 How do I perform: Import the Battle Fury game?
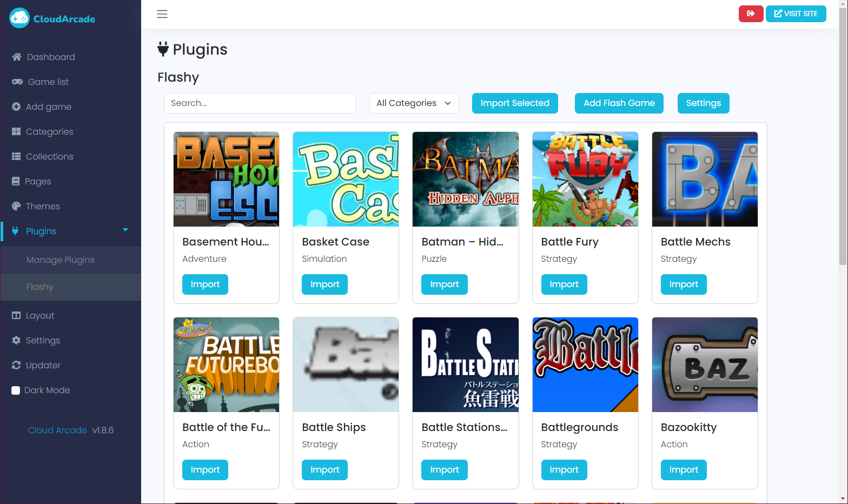tap(564, 284)
